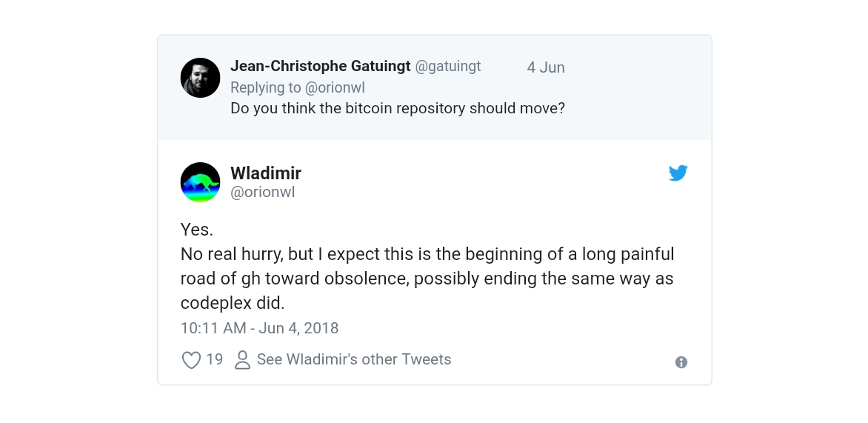Click the person icon beside See Wladimir's other Tweets

(242, 360)
